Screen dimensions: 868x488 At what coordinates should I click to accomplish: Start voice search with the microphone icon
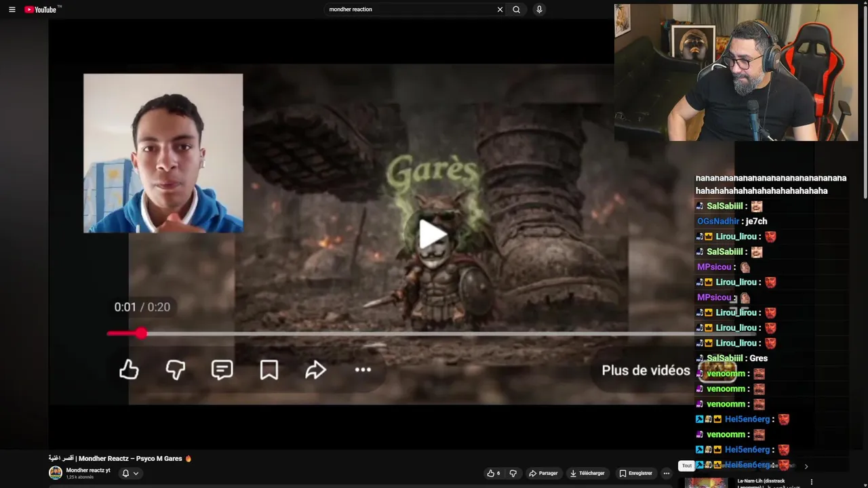coord(539,9)
